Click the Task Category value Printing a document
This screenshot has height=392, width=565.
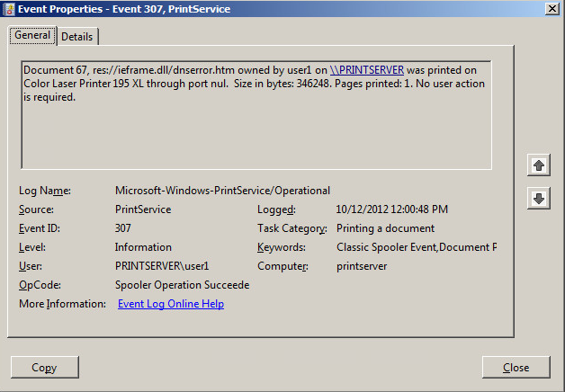pyautogui.click(x=385, y=228)
